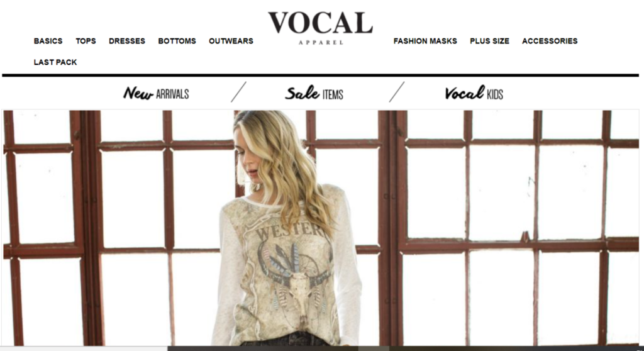Image resolution: width=644 pixels, height=351 pixels.
Task: Click the hero image of Western shirt model
Action: (320, 228)
